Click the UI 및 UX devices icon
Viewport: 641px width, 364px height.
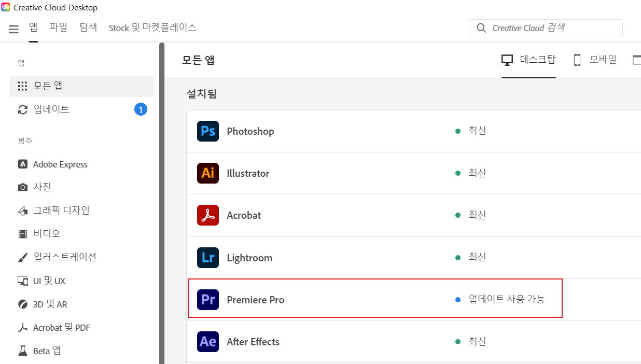click(x=22, y=281)
